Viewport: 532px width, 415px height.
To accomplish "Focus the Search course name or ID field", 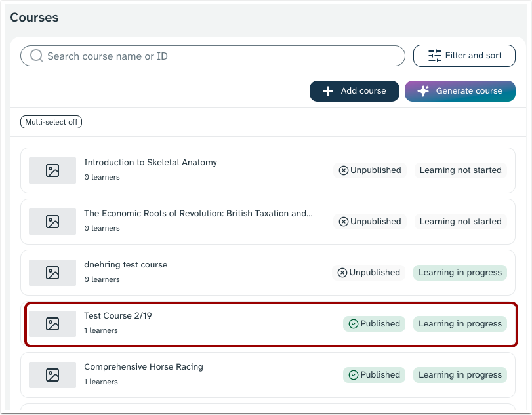I will click(213, 56).
